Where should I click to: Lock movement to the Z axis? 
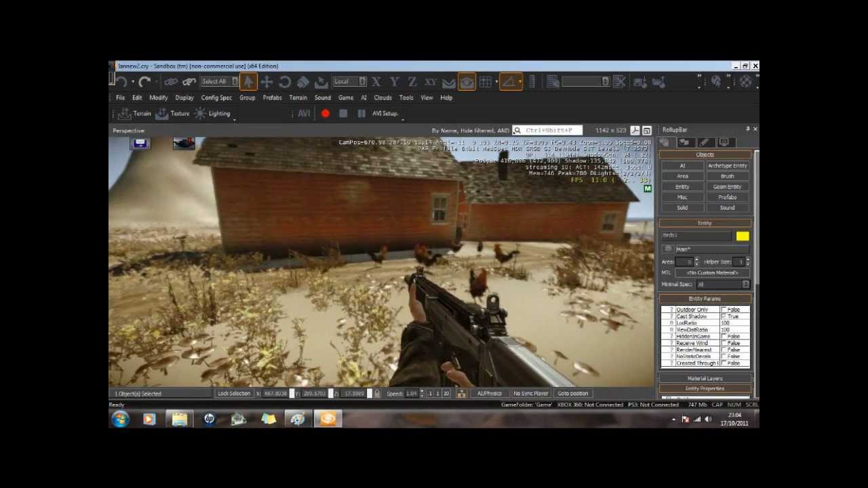click(x=412, y=82)
